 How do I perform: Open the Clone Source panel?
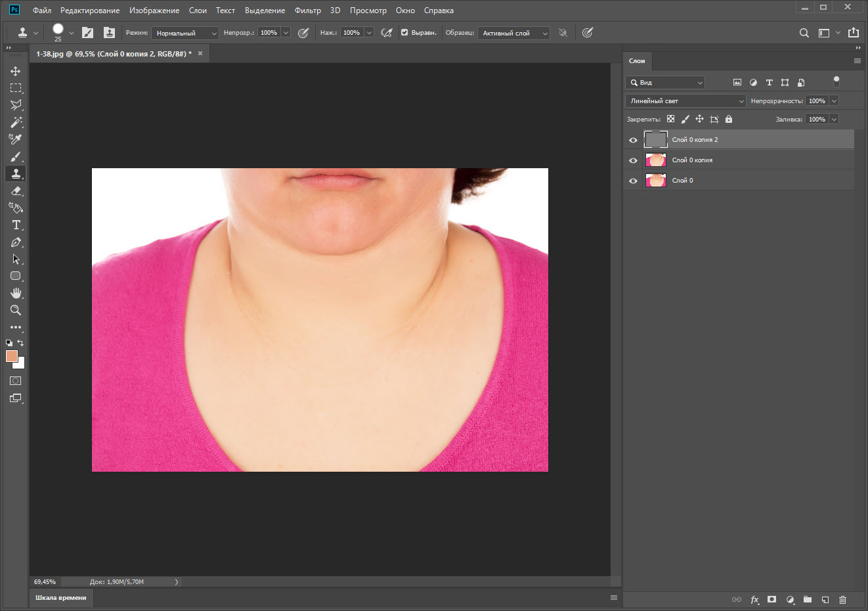coord(109,33)
